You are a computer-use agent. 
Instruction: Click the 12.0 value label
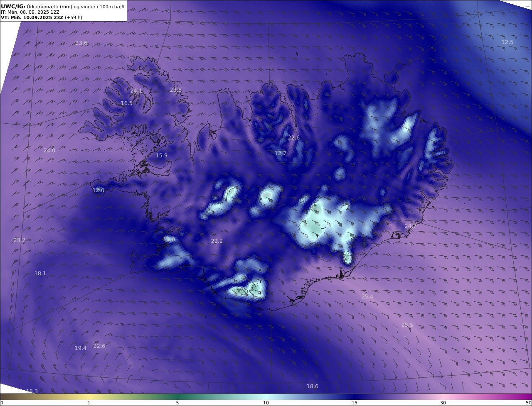click(x=99, y=191)
